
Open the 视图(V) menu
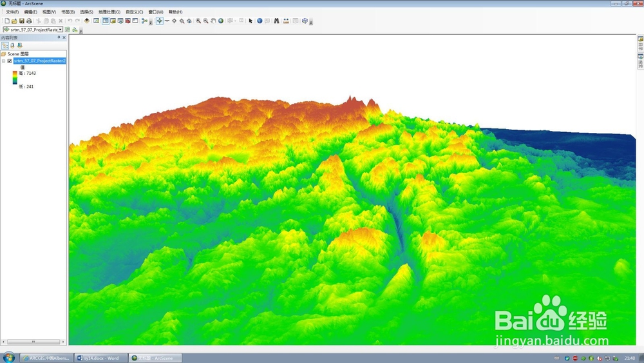pos(49,12)
